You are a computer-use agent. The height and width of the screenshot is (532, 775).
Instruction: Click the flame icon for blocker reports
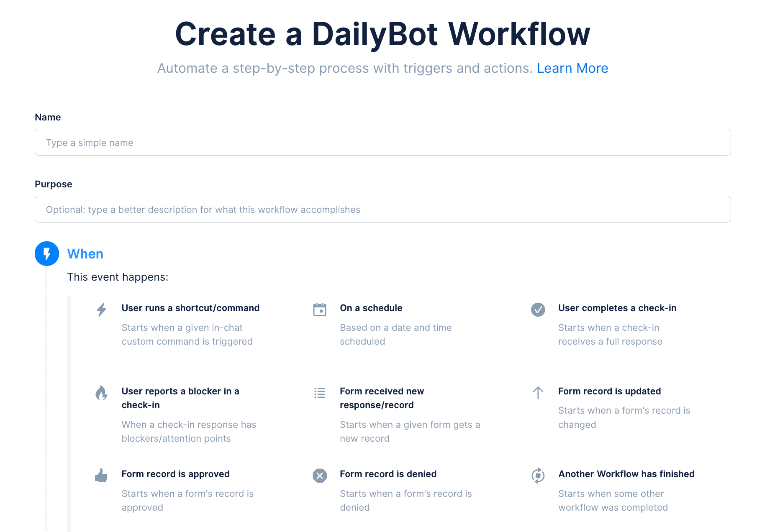click(101, 393)
